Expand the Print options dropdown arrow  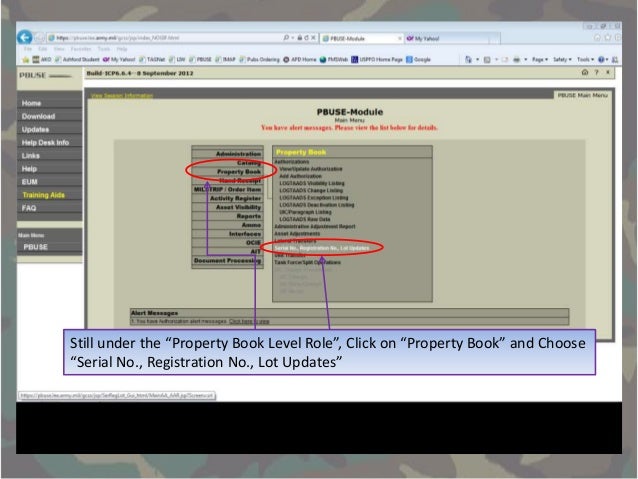[526, 59]
